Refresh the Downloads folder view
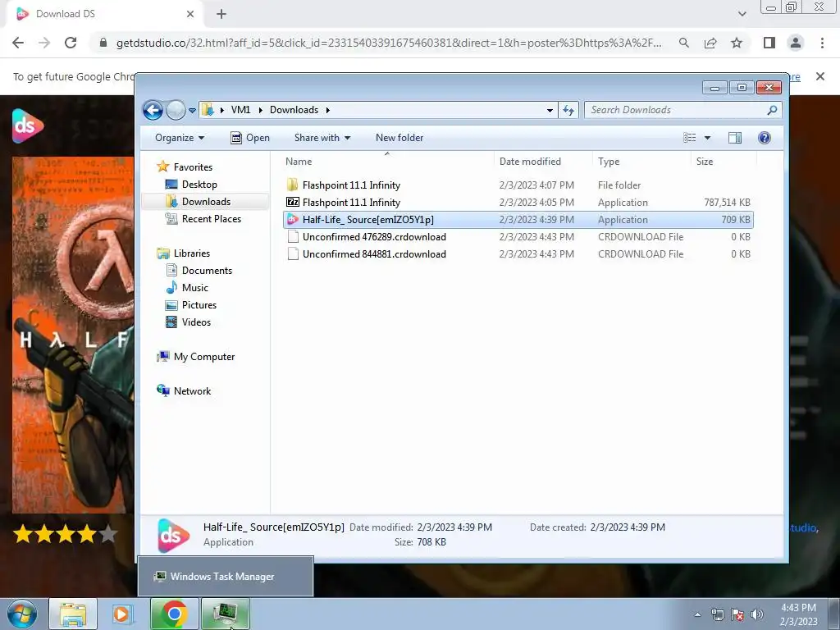The width and height of the screenshot is (840, 630). point(568,111)
